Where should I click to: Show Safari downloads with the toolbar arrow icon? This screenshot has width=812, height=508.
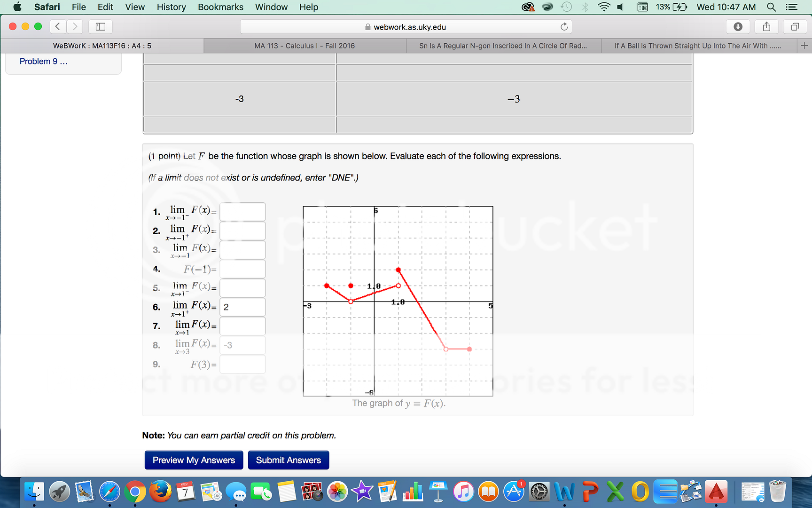(738, 26)
